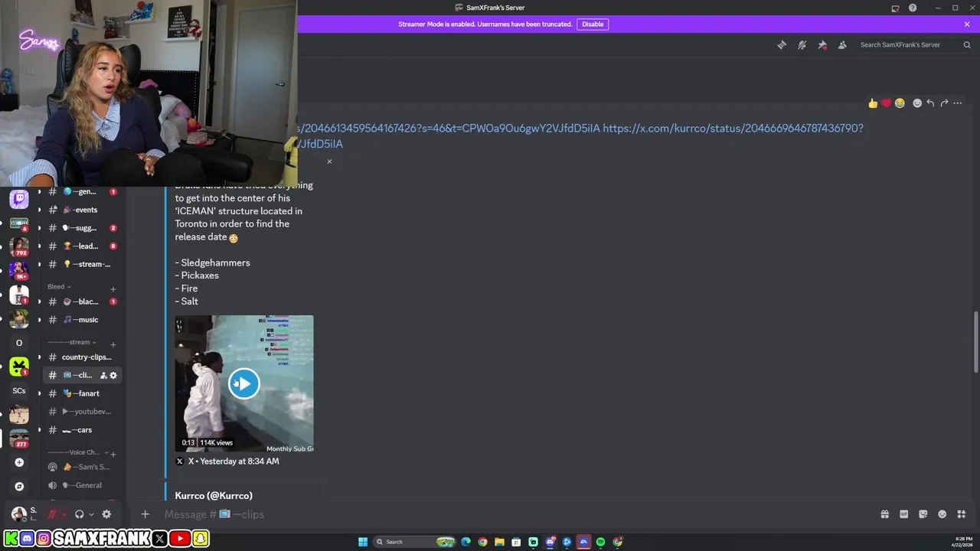Reply to the hovered message
This screenshot has width=980, height=551.
pyautogui.click(x=930, y=103)
